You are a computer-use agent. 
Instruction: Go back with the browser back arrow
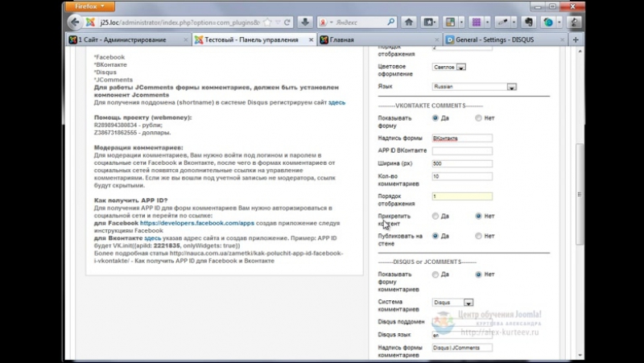pyautogui.click(x=75, y=23)
